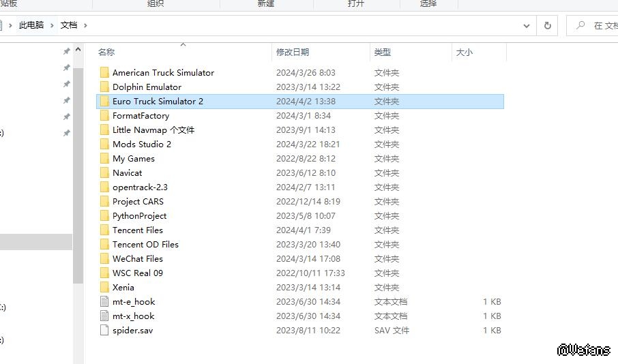
Task: Click the 此电脑 breadcrumb
Action: point(31,25)
